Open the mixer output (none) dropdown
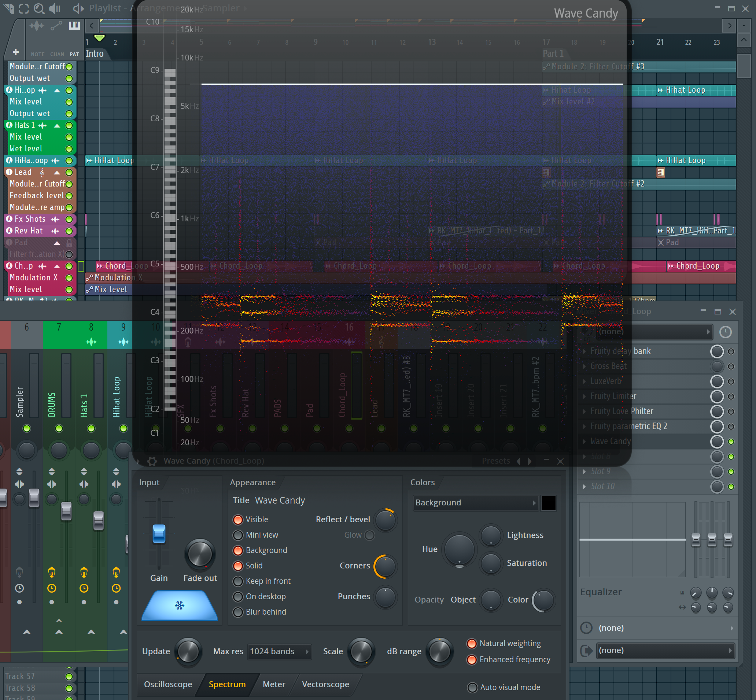This screenshot has width=756, height=700. point(665,651)
